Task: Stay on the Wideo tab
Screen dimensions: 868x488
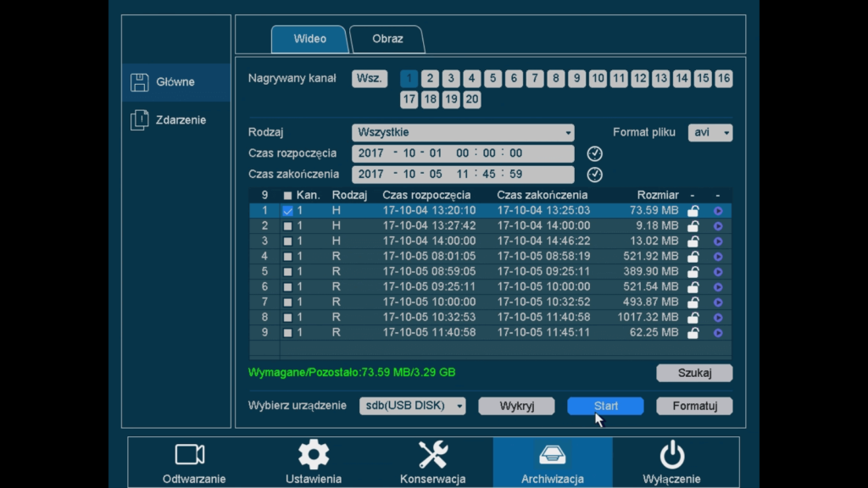Action: (x=309, y=38)
